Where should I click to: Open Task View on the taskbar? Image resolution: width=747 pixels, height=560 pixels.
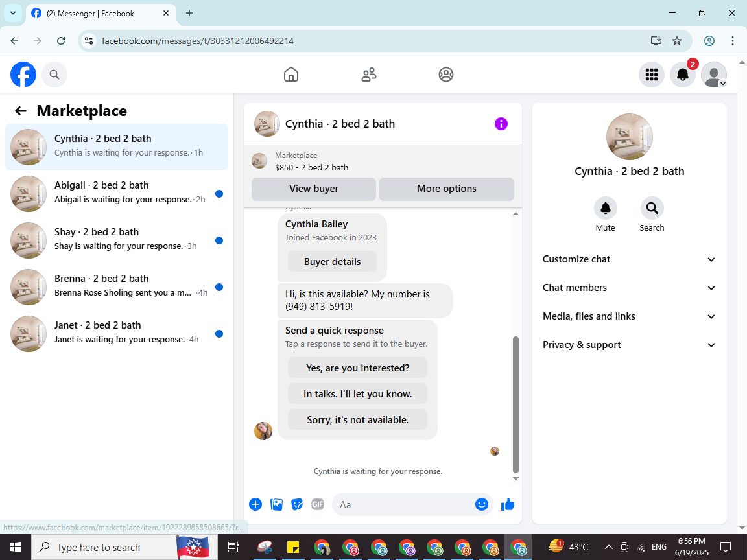233,547
